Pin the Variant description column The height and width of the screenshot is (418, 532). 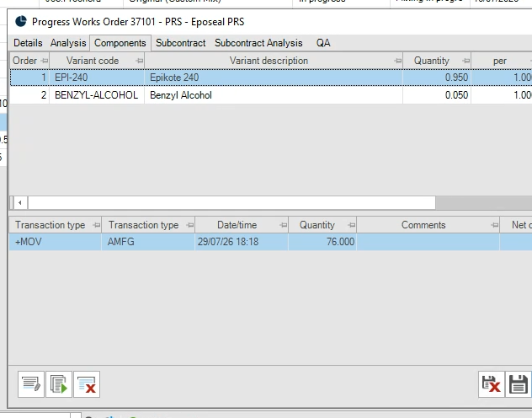coord(397,61)
